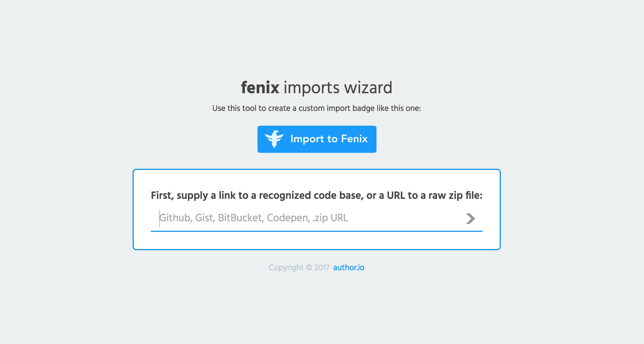Viewport: 644px width, 344px height.
Task: Open the author.io link in the footer
Action: pos(349,267)
